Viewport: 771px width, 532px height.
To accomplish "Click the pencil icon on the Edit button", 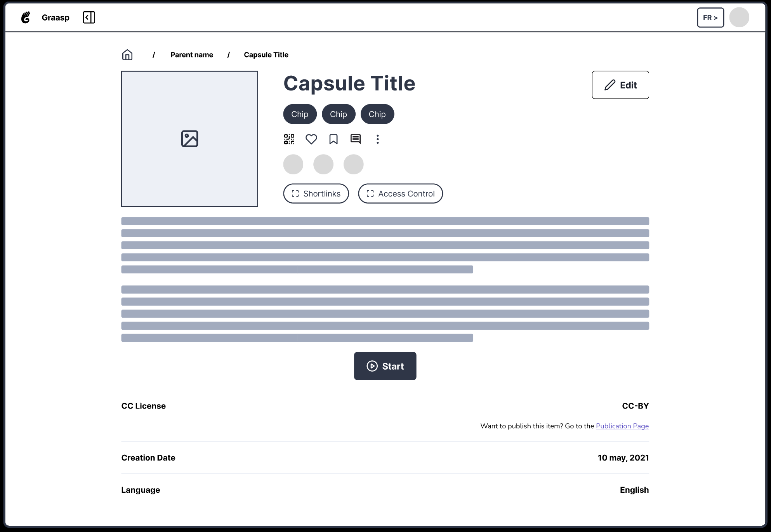I will 609,85.
